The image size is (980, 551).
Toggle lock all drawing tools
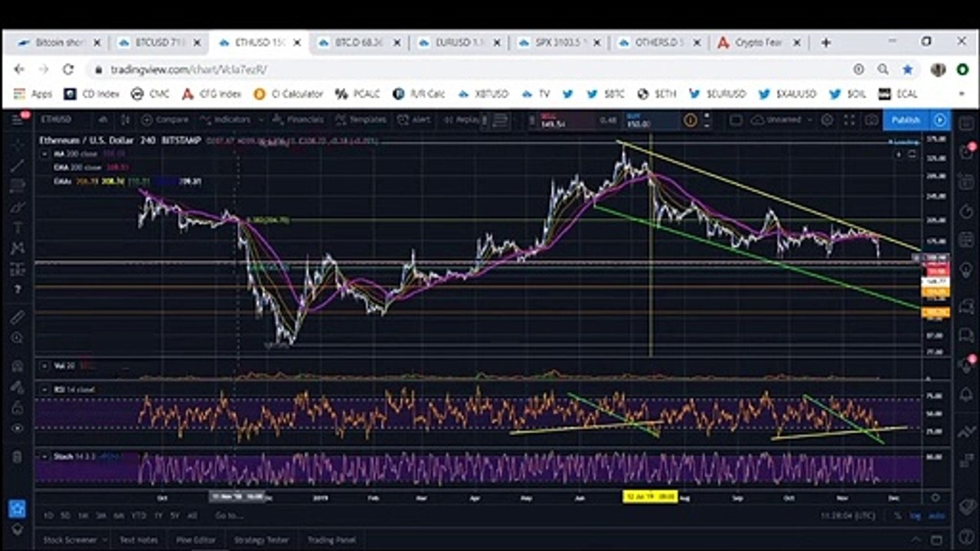[x=18, y=408]
